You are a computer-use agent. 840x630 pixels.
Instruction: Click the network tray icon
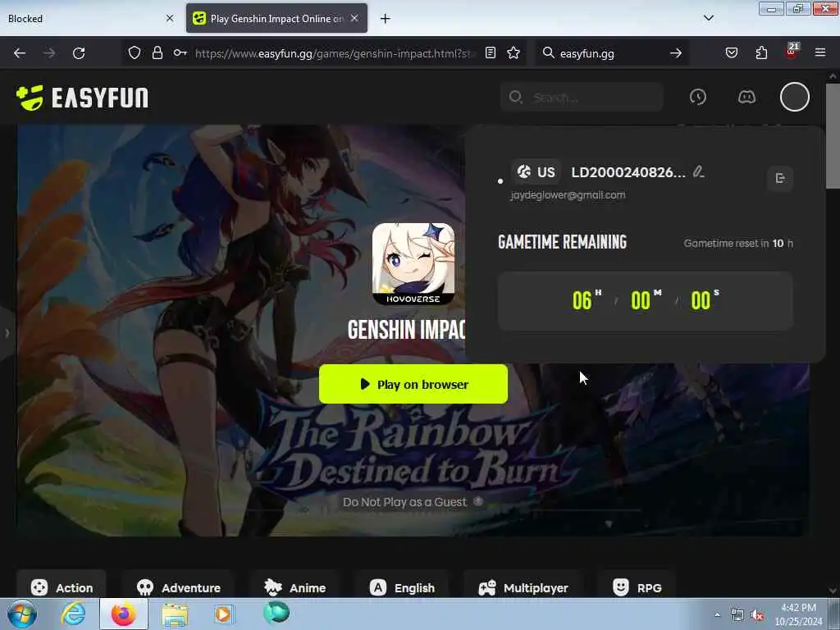point(737,615)
